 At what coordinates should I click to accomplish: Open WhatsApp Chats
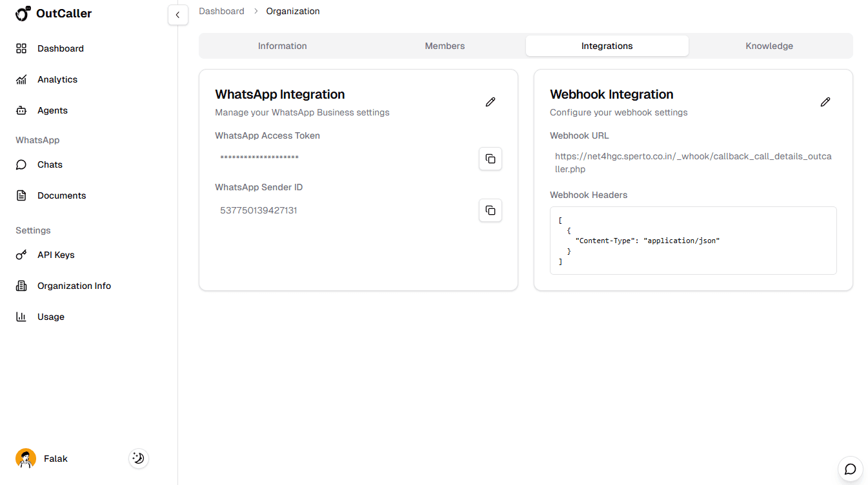[x=50, y=164]
